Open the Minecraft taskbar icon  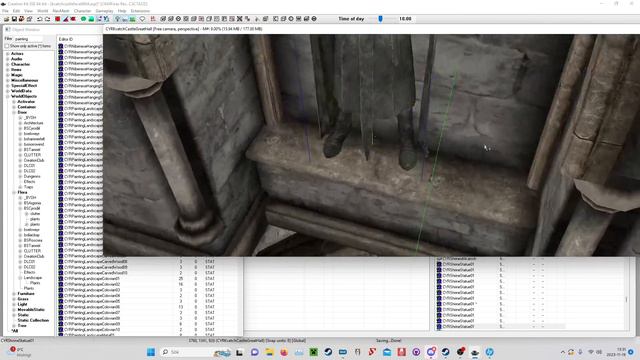pos(313,352)
